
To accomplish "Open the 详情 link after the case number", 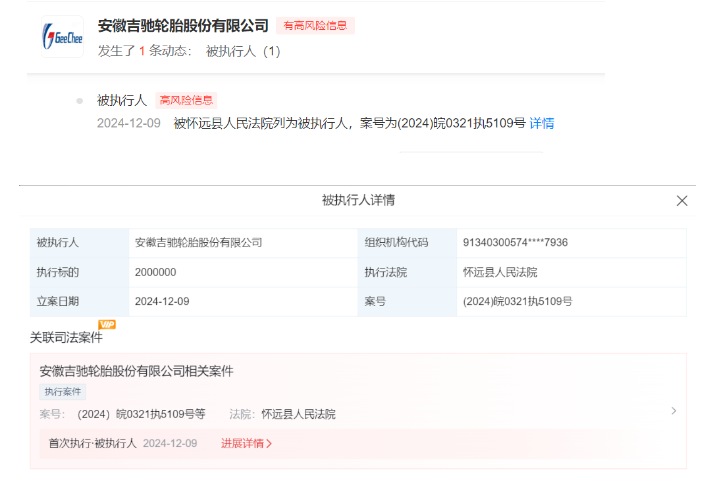I will pos(541,123).
